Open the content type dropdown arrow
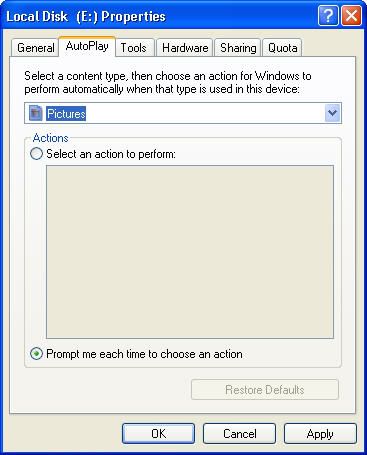Screen dimensions: 367x455 pos(332,113)
